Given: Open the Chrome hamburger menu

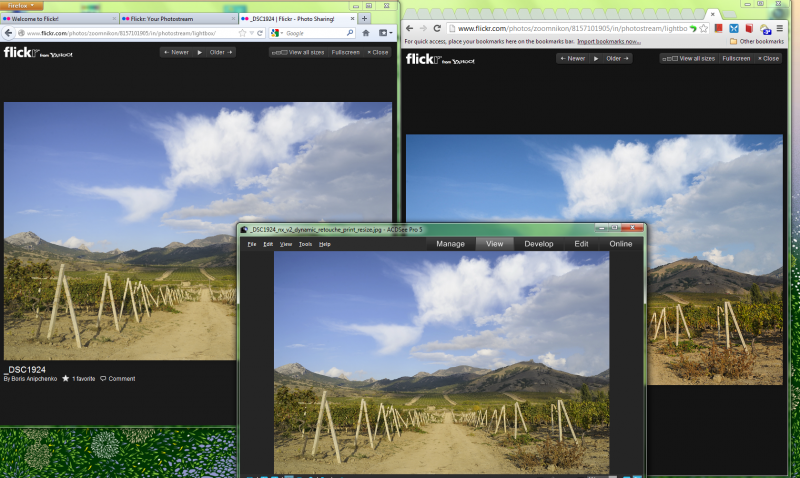Looking at the screenshot, I should (x=780, y=29).
